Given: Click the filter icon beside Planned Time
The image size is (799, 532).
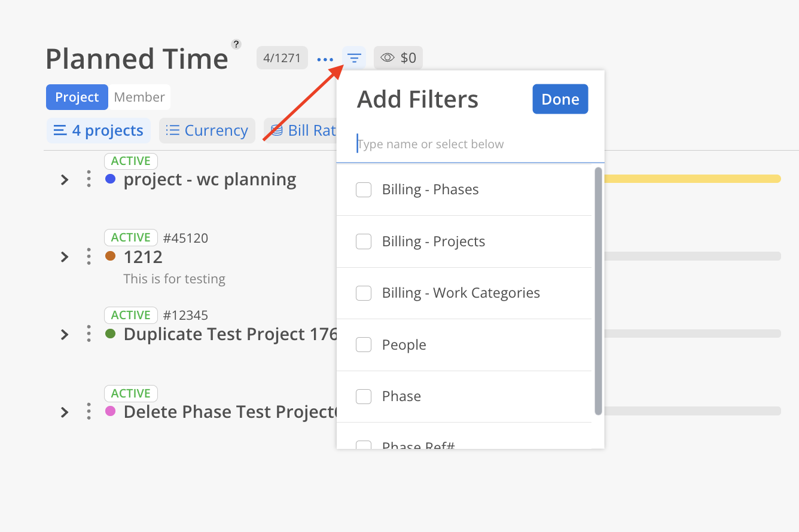Looking at the screenshot, I should (x=354, y=58).
